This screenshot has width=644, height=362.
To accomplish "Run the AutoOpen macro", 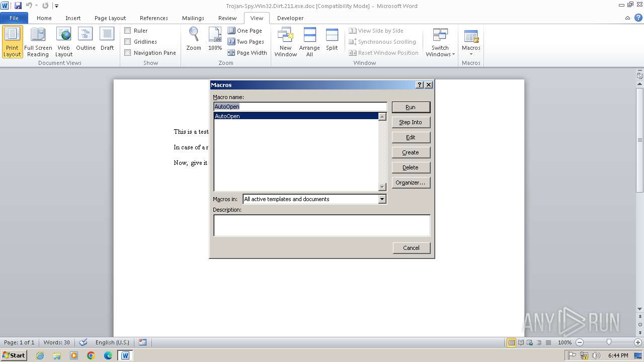I will 411,107.
